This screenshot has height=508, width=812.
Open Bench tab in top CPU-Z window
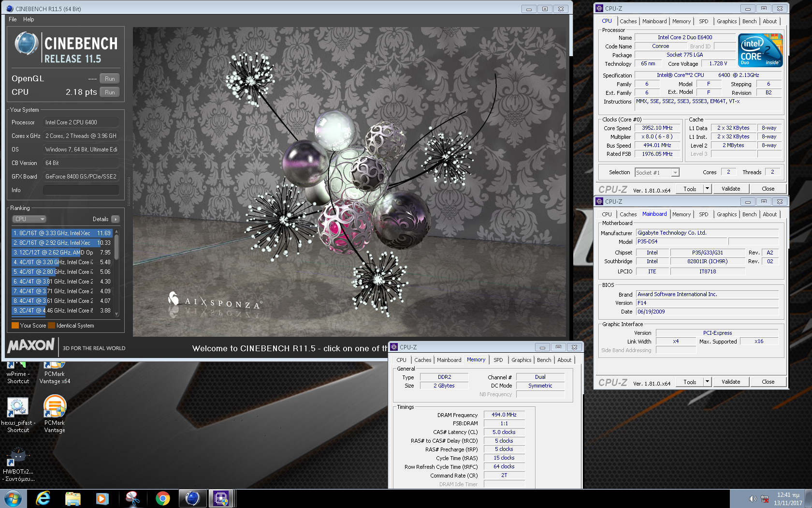coord(749,21)
